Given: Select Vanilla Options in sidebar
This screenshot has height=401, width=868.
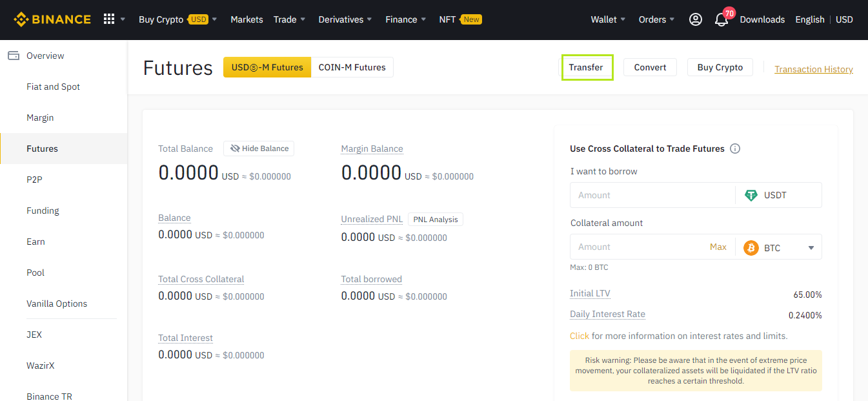Looking at the screenshot, I should click(63, 303).
